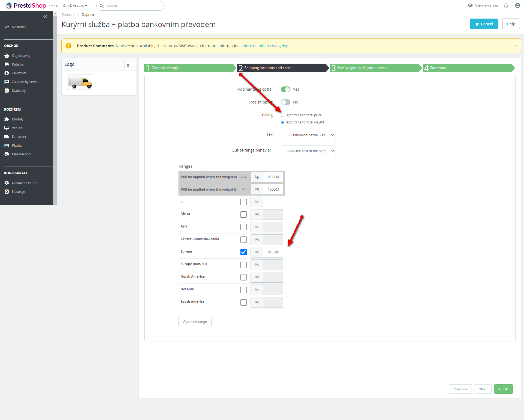
Task: Click the Europe price input field
Action: click(x=273, y=252)
